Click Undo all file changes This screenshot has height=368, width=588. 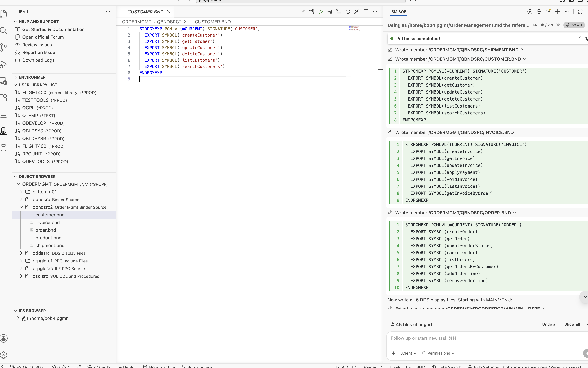point(549,324)
